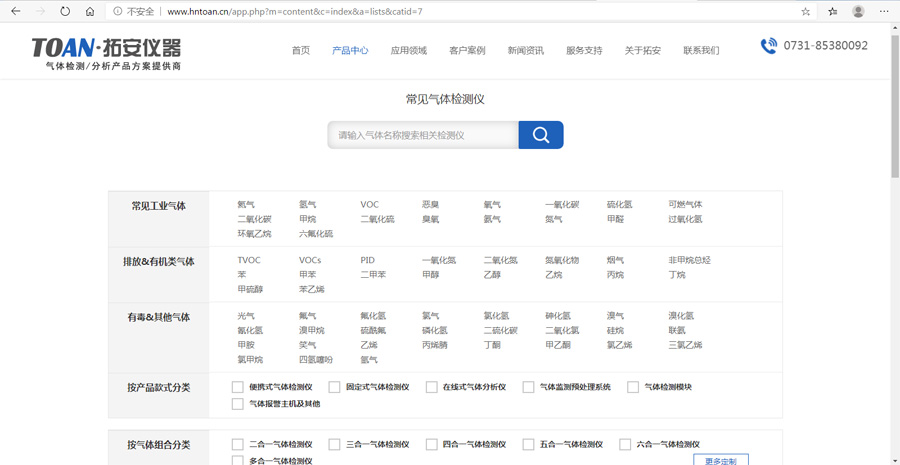Viewport: 900px width, 465px height.
Task: Open the 氮氧化物 gas link
Action: tap(562, 260)
